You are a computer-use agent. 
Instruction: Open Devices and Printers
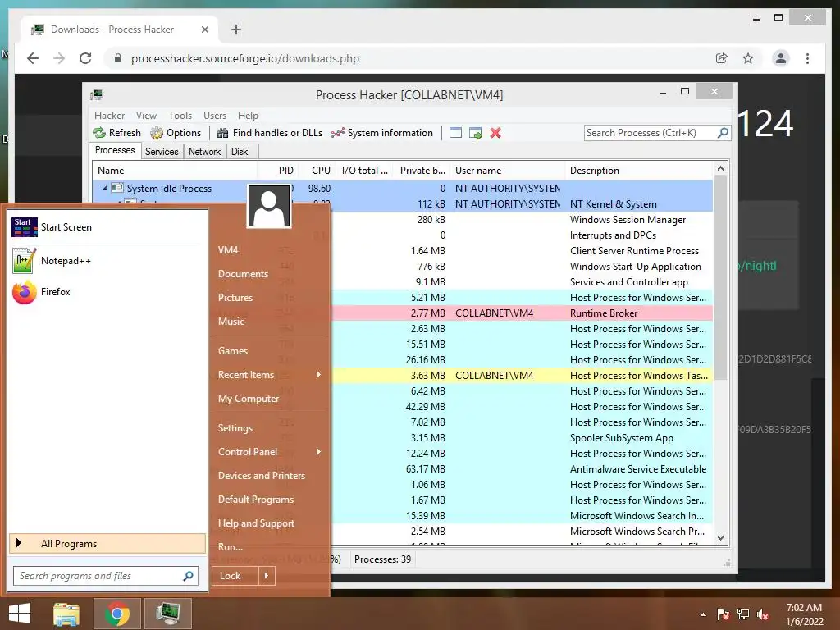pyautogui.click(x=262, y=476)
